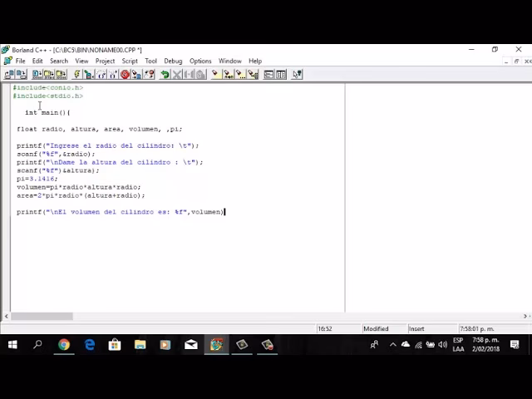Click the toolbar icon right of red circle

[x=136, y=74]
